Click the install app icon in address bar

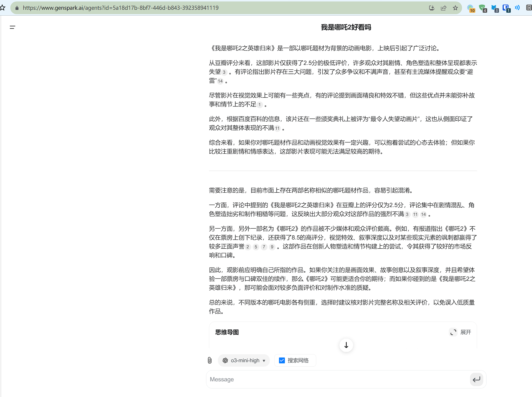tap(432, 8)
